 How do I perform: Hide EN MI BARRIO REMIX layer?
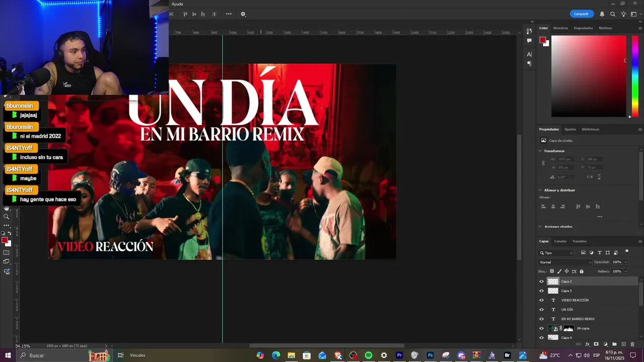(541, 319)
